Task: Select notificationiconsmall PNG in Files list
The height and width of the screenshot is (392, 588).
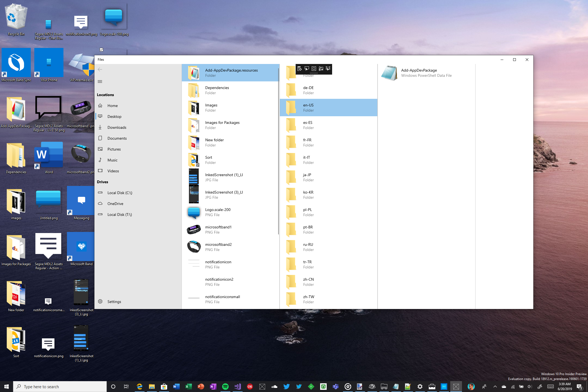Action: [230, 299]
